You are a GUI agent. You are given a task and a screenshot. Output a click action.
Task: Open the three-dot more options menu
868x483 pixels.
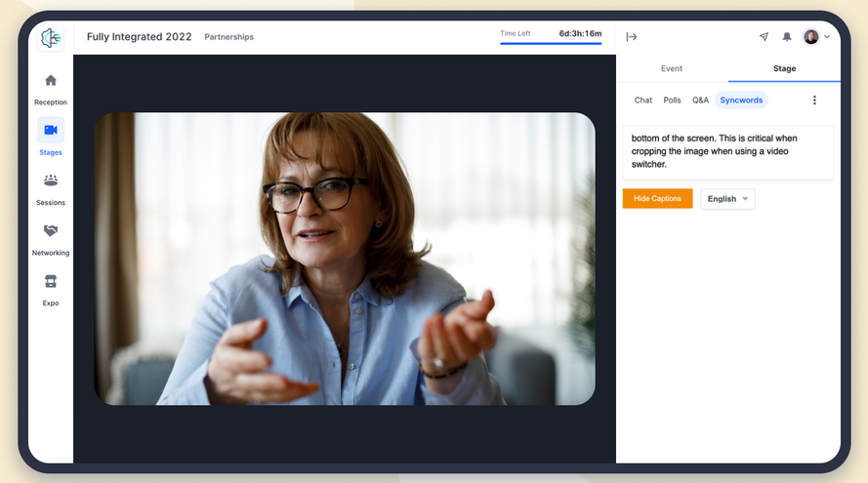tap(814, 101)
